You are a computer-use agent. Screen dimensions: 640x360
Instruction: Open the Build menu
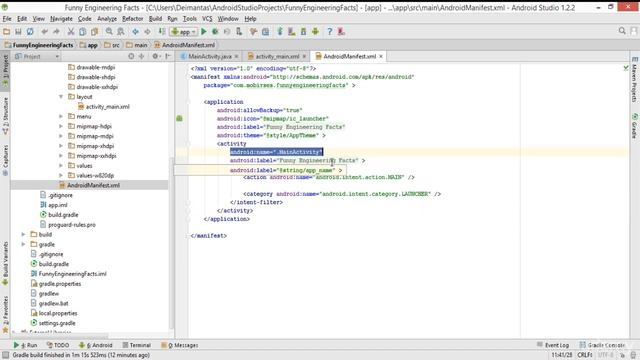tap(155, 19)
